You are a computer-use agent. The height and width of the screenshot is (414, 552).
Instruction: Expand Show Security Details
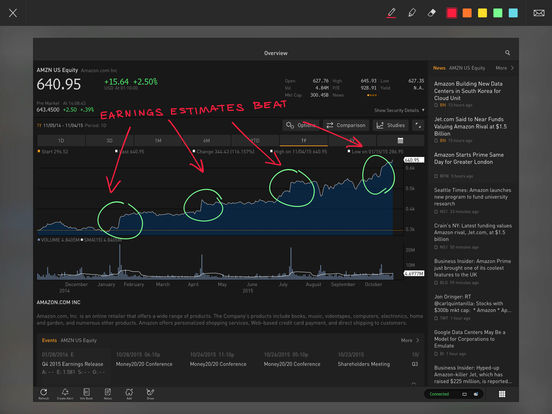point(399,110)
